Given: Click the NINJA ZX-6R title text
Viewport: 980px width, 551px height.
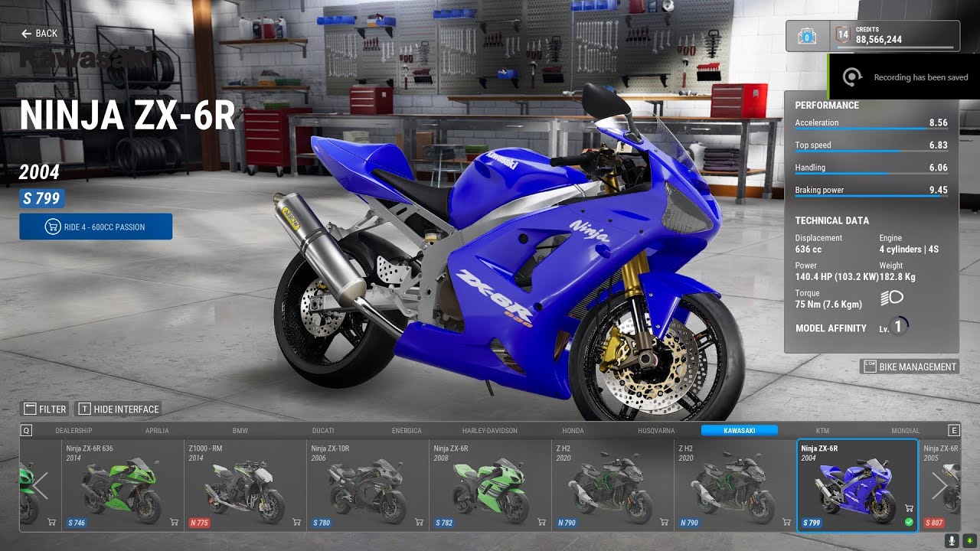Looking at the screenshot, I should pyautogui.click(x=127, y=115).
